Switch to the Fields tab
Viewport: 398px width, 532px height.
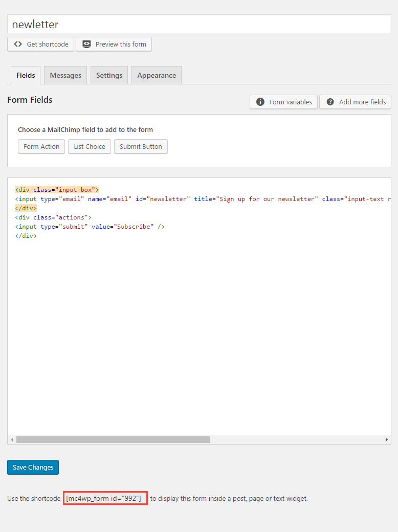26,75
